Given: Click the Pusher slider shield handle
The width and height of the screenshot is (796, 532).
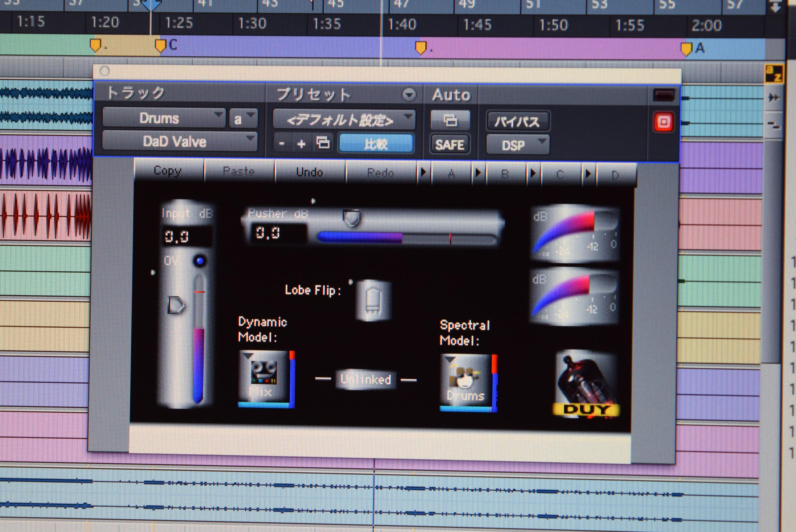Looking at the screenshot, I should (352, 218).
